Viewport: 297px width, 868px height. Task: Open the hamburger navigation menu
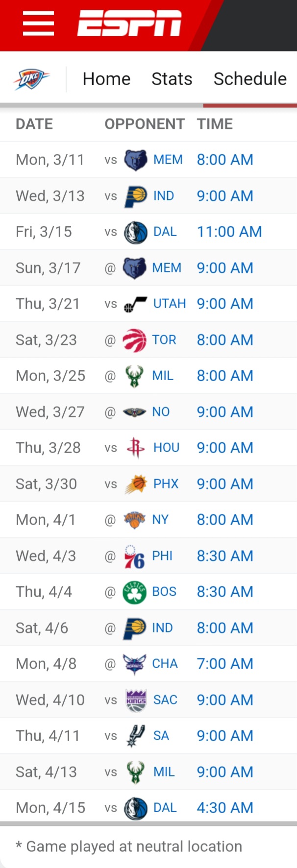pos(38,24)
